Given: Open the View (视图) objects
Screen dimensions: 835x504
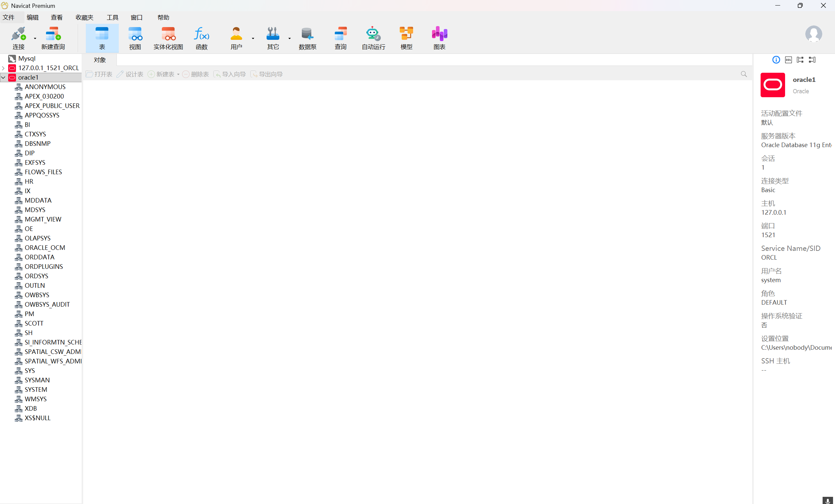Looking at the screenshot, I should pyautogui.click(x=135, y=38).
